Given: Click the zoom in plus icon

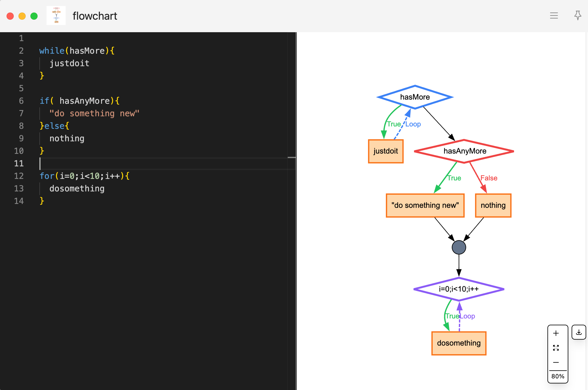Looking at the screenshot, I should tap(556, 333).
